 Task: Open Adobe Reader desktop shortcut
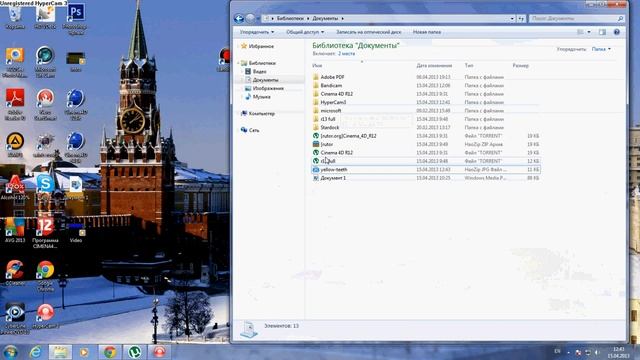pos(15,104)
